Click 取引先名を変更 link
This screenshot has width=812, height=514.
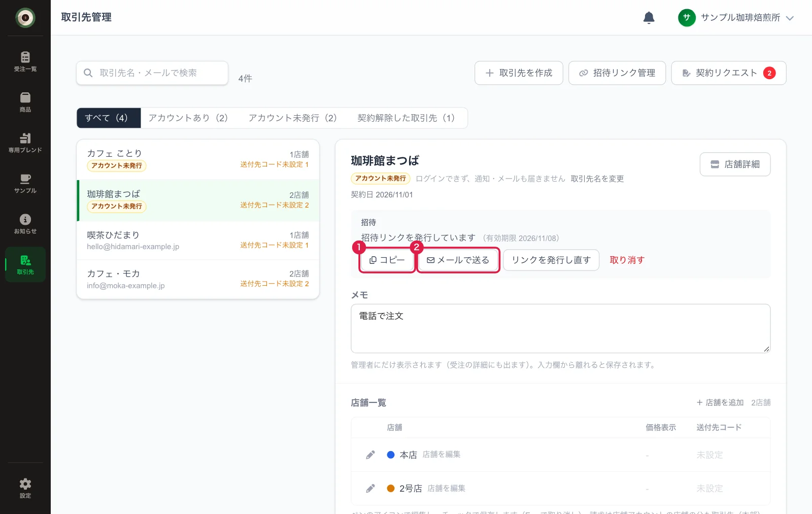597,179
